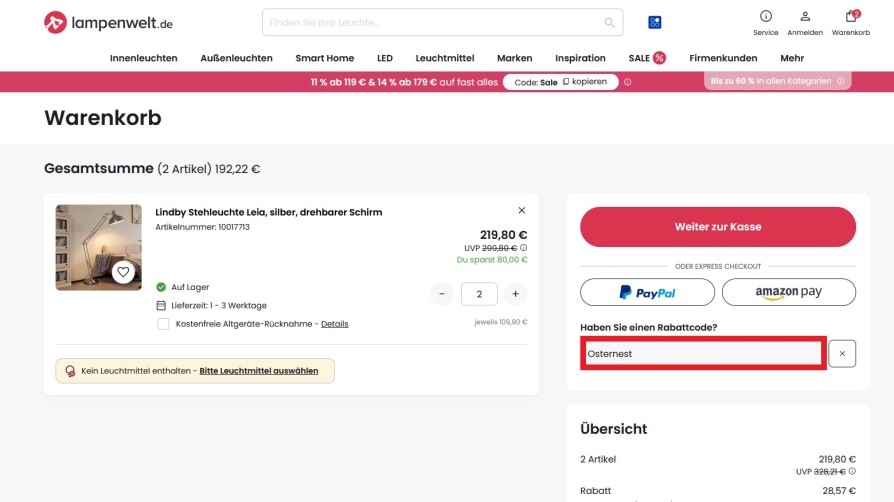Remove Lindby Stehleuchte with X icon

tap(521, 211)
